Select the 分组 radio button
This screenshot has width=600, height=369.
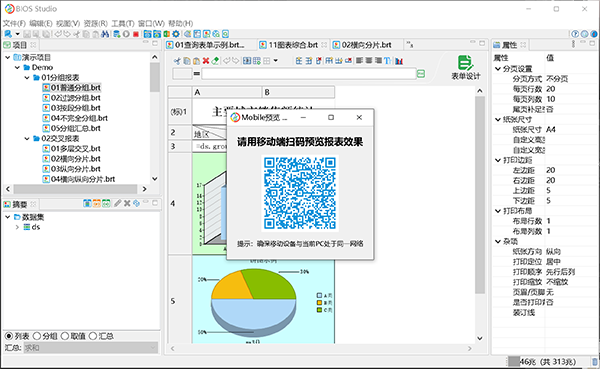[x=37, y=336]
